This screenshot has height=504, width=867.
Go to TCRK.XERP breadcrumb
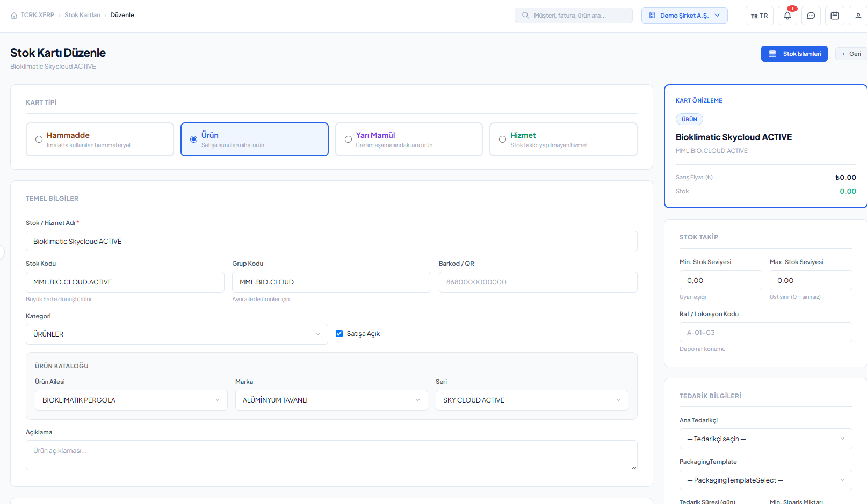tap(37, 15)
